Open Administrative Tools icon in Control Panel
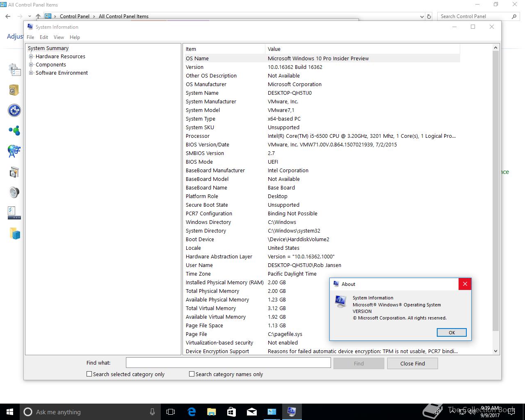This screenshot has height=420, width=525. 14,70
